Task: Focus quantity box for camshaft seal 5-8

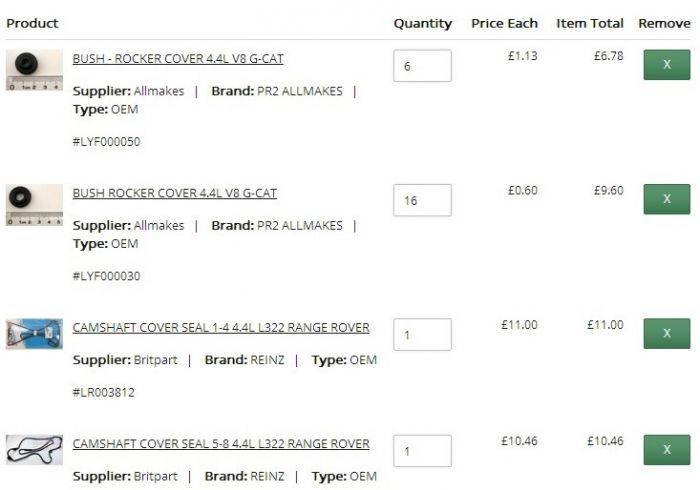Action: click(x=422, y=451)
